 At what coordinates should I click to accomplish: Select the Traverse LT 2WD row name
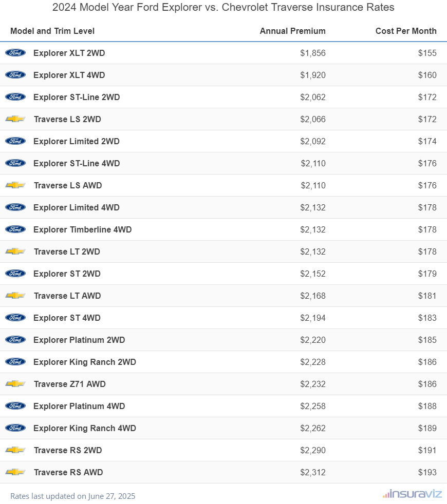67,251
